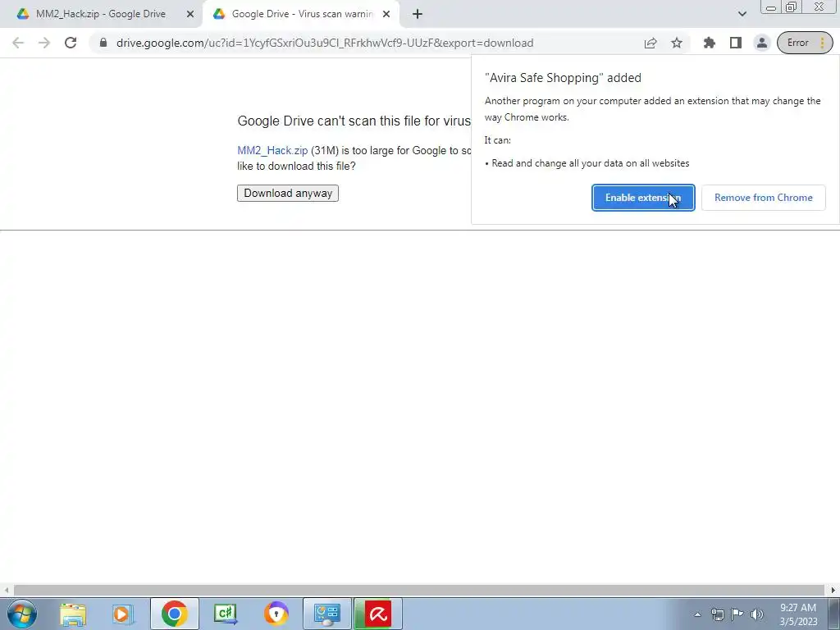
Task: Go forward to next page
Action: coord(44,43)
